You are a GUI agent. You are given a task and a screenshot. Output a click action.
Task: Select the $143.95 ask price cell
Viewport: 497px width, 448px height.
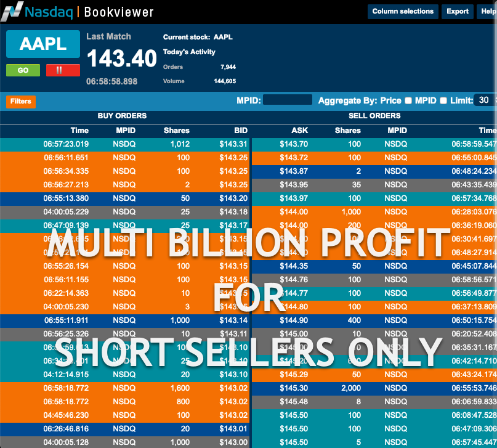pos(294,185)
